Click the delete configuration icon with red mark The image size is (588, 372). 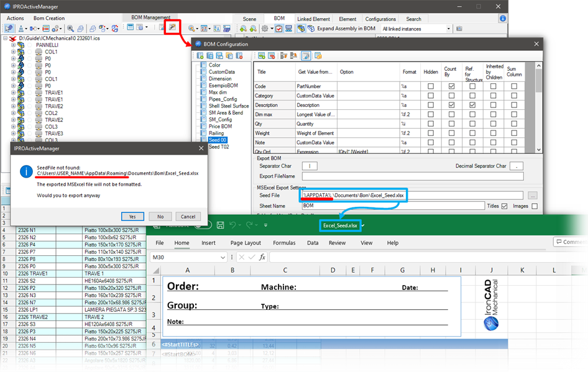(x=239, y=56)
